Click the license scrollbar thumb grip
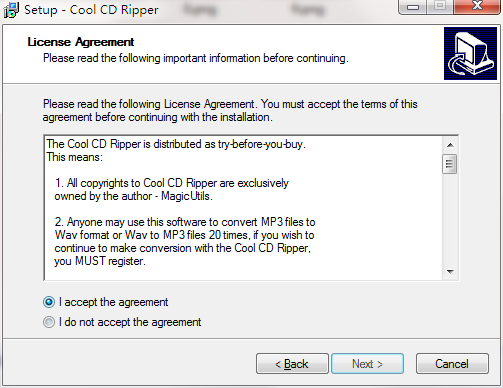The height and width of the screenshot is (388, 503). point(450,164)
